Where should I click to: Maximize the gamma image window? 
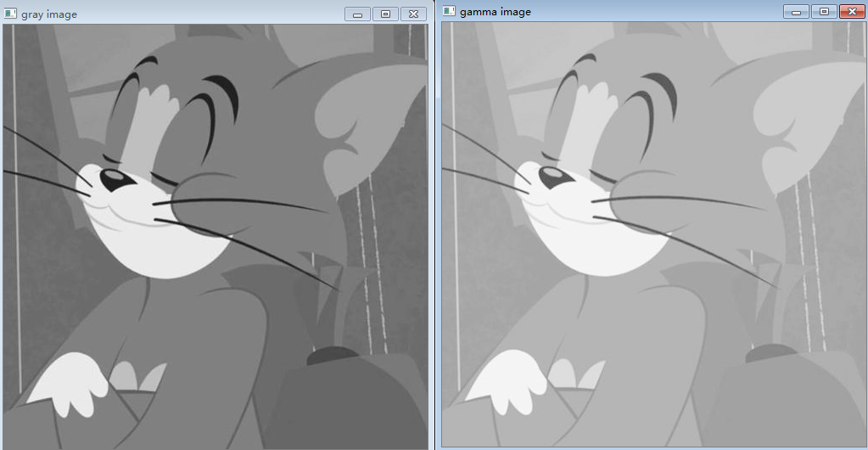click(x=824, y=12)
